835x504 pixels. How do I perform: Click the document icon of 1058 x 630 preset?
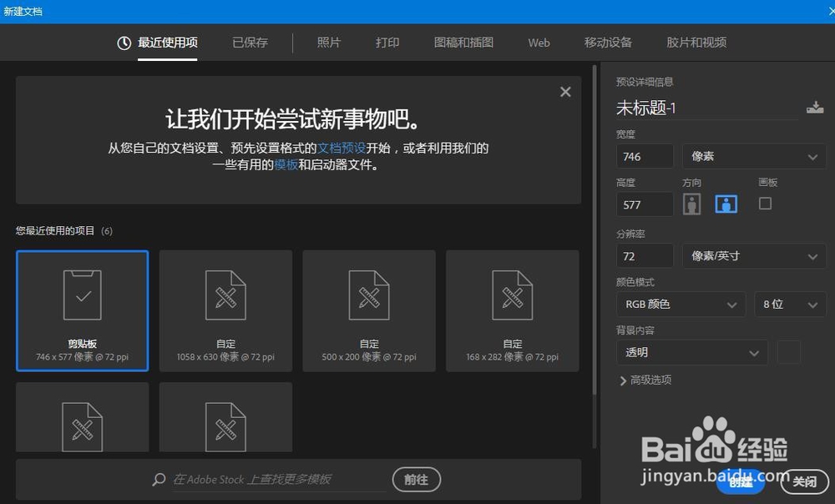coord(225,295)
